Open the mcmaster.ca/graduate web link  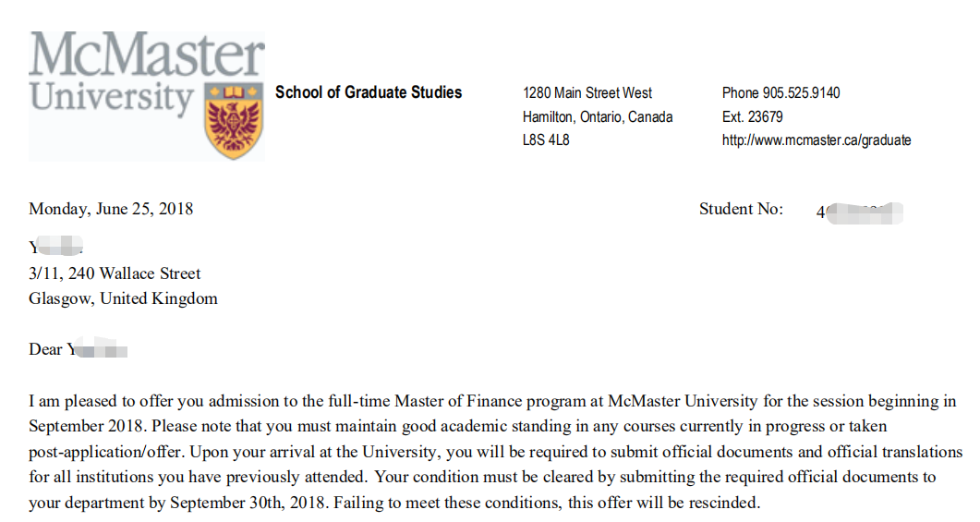coord(817,140)
